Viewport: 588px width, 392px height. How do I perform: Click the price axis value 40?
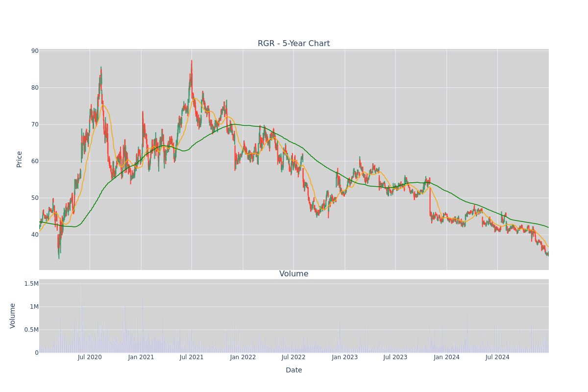pos(35,235)
